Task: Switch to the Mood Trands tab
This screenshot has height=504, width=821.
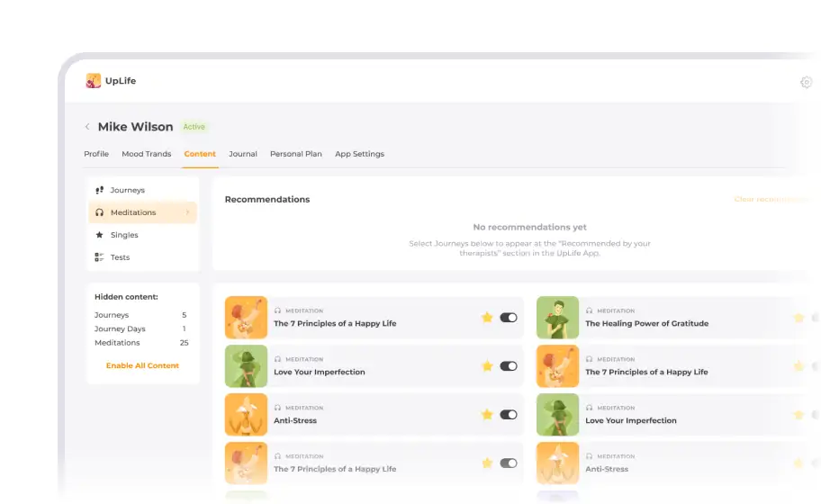Action: pos(147,154)
